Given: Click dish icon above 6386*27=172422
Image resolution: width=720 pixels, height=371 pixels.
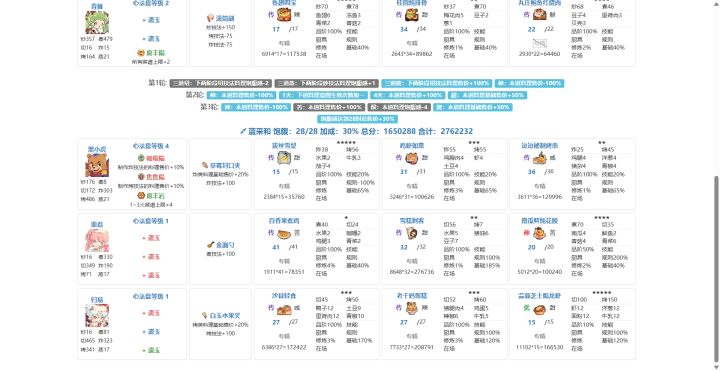Looking at the screenshot, I should tap(284, 309).
